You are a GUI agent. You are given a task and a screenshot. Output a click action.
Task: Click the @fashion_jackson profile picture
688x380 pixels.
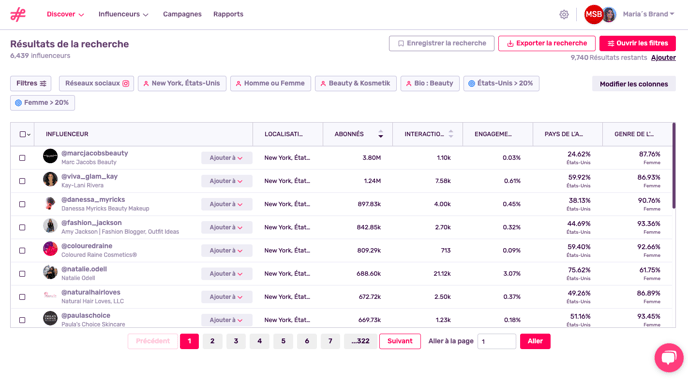(50, 226)
